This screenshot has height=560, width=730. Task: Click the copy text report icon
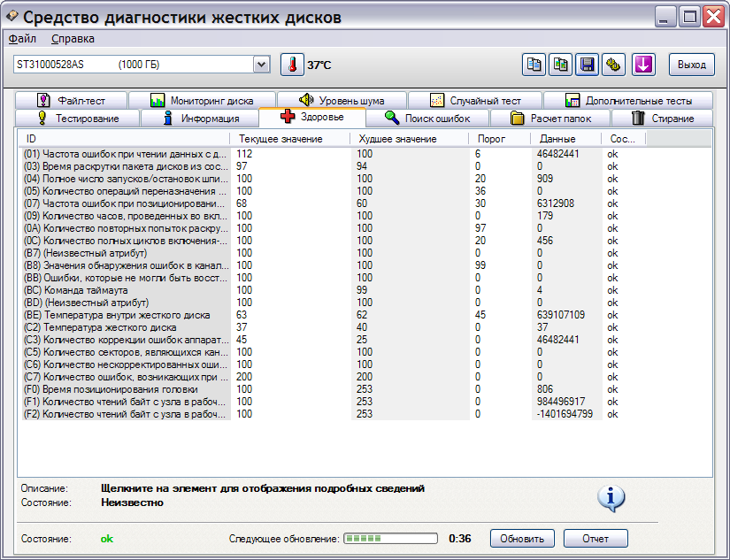click(534, 65)
